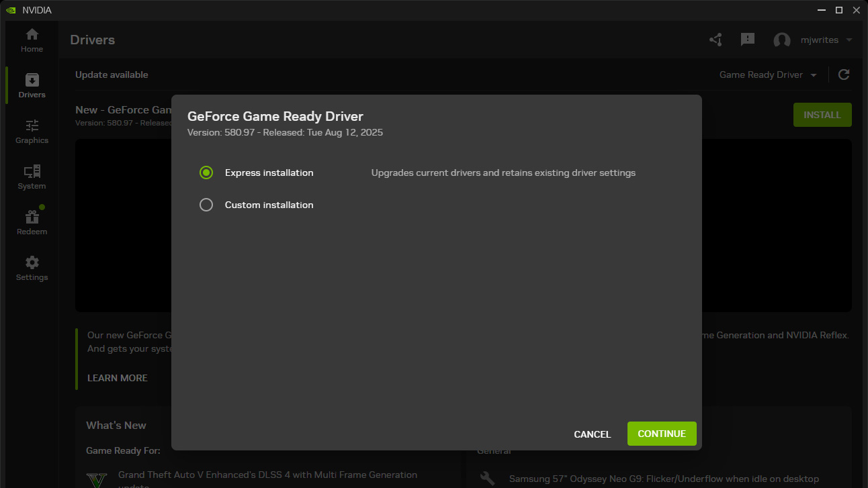Open the Graphics section

tap(31, 130)
